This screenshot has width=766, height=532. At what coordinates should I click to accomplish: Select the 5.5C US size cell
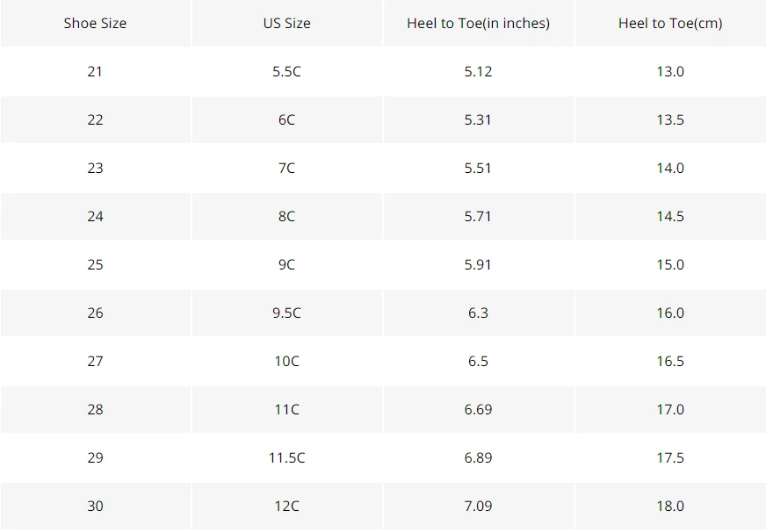click(x=286, y=71)
